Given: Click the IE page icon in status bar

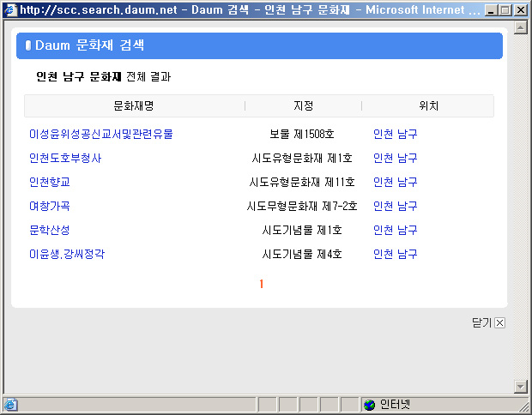Looking at the screenshot, I should point(10,405).
